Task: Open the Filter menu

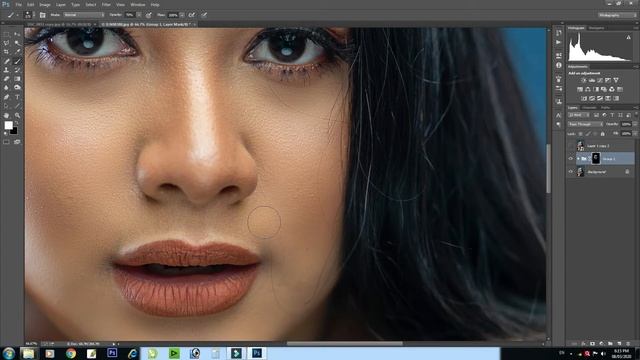Action: point(106,4)
